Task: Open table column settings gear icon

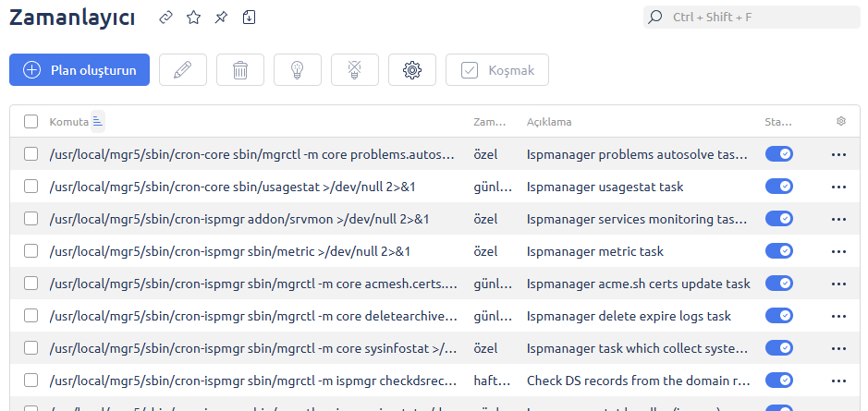Action: [x=841, y=121]
